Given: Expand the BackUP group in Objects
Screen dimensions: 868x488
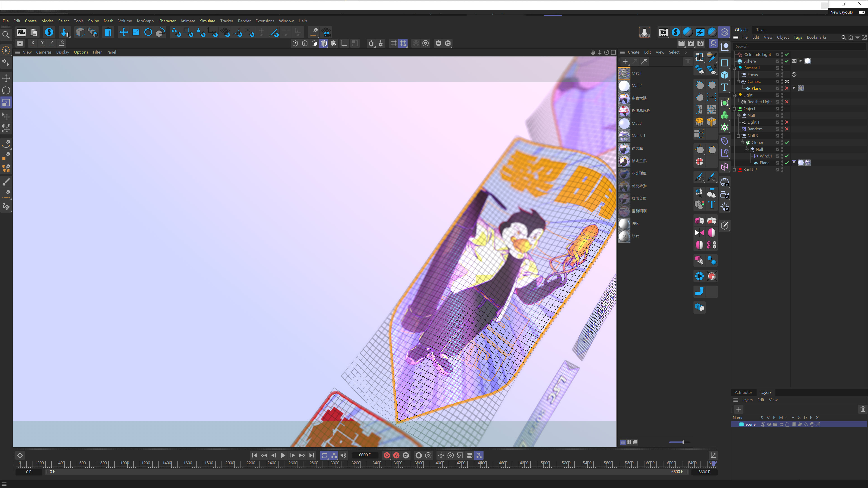Looking at the screenshot, I should [x=735, y=170].
